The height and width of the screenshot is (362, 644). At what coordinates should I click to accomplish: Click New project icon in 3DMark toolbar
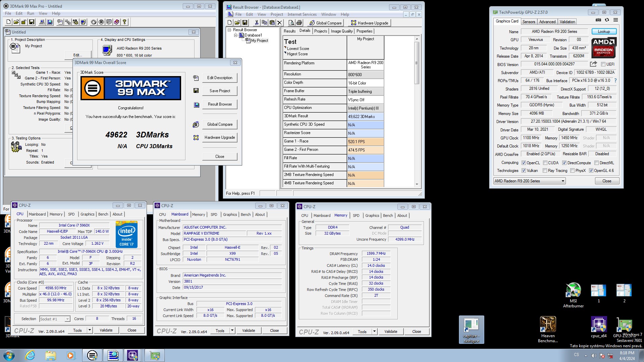(x=9, y=22)
